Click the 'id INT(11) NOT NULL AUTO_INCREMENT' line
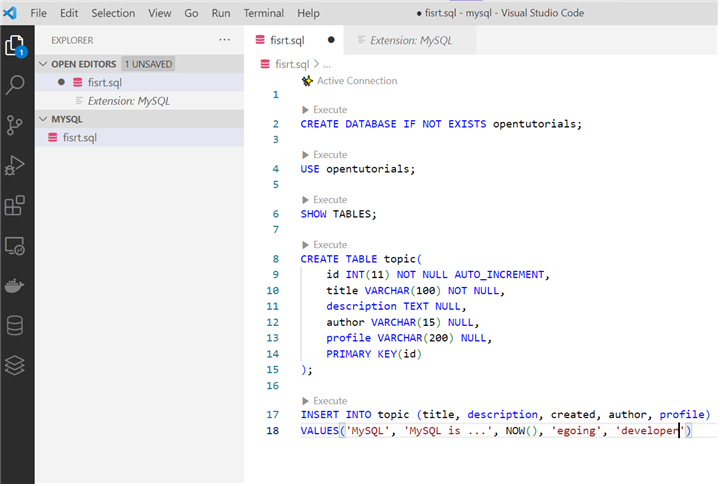Image resolution: width=720 pixels, height=486 pixels. click(438, 275)
